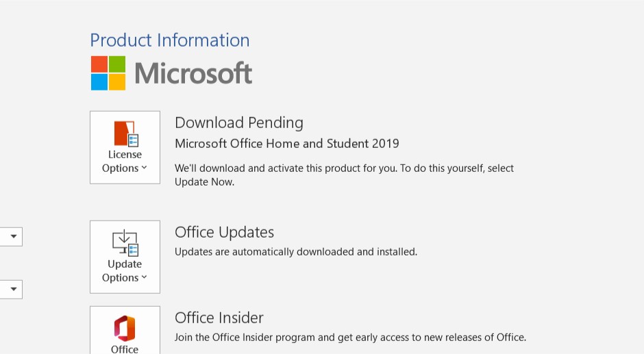Click the Office Insider logo icon

[x=125, y=329]
